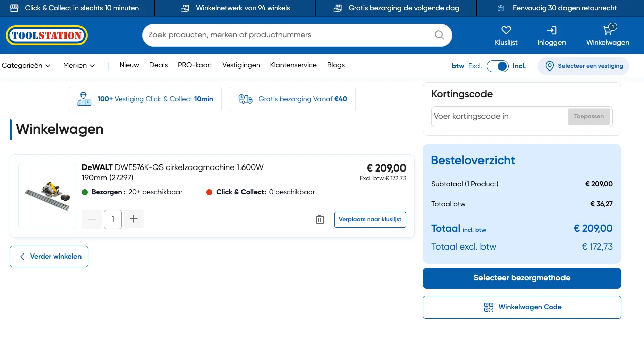Click the Voer kortingscode in field
Viewport: 644px width, 339px height.
(x=498, y=116)
